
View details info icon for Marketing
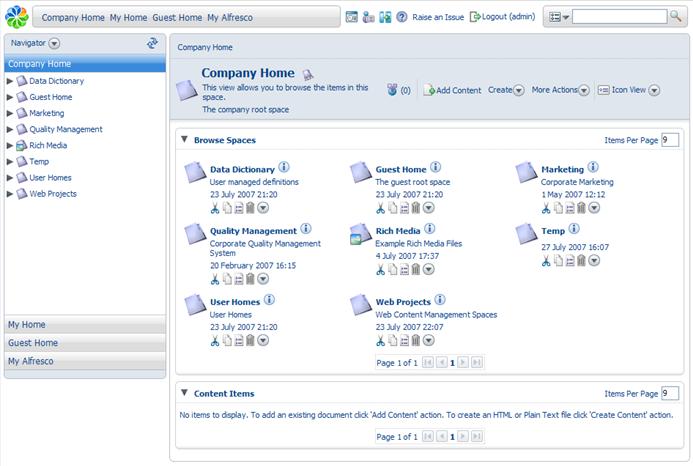[593, 167]
